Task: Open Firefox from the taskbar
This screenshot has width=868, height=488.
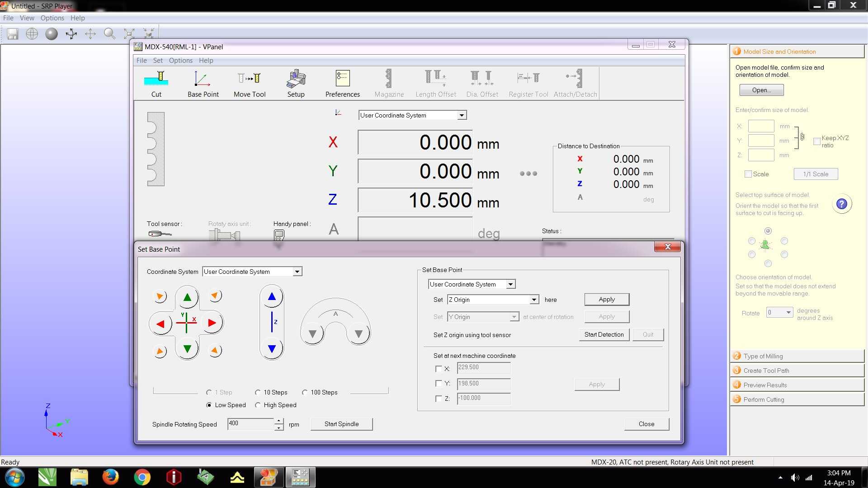Action: pos(110,477)
